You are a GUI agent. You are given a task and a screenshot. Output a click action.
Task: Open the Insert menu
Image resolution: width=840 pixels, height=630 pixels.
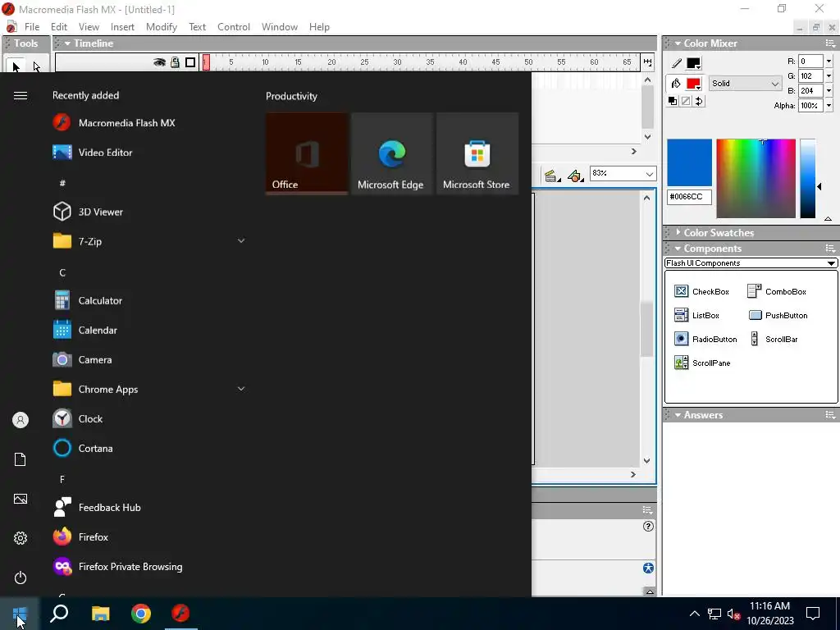tap(122, 27)
